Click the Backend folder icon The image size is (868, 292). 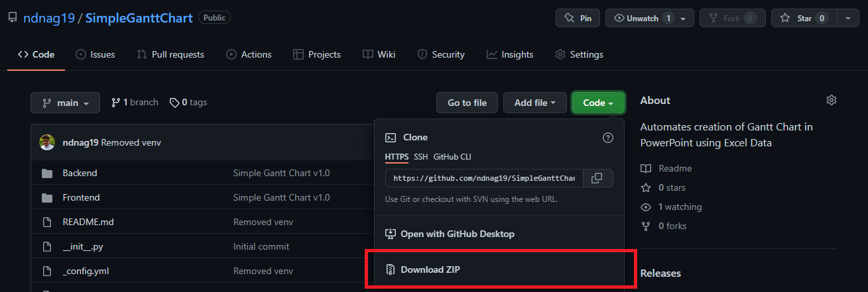point(47,173)
